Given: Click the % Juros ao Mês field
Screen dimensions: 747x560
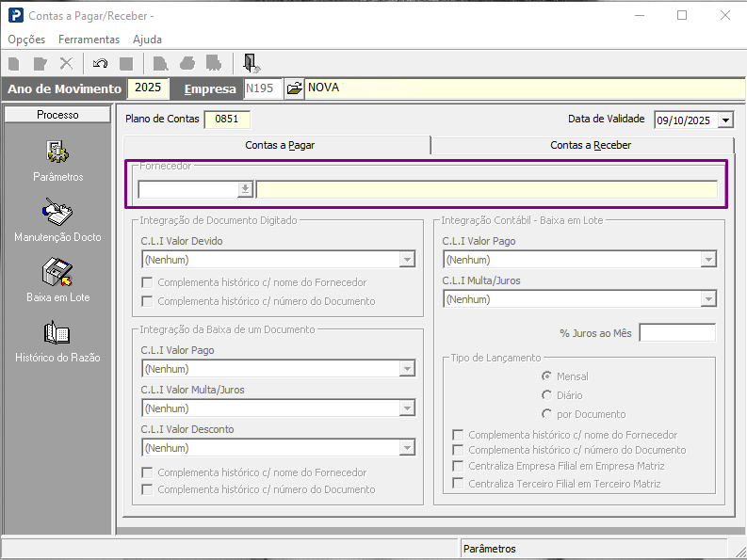Looking at the screenshot, I should [677, 333].
